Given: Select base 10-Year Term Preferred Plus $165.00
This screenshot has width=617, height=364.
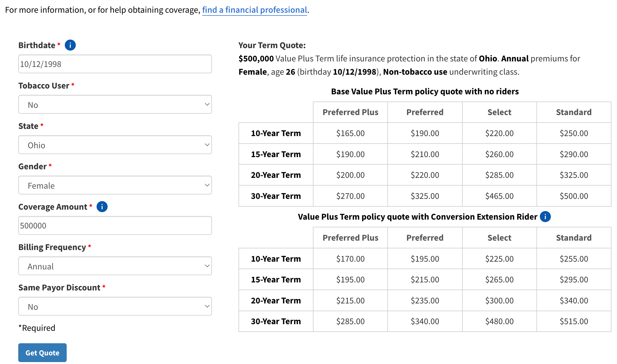Looking at the screenshot, I should click(350, 133).
